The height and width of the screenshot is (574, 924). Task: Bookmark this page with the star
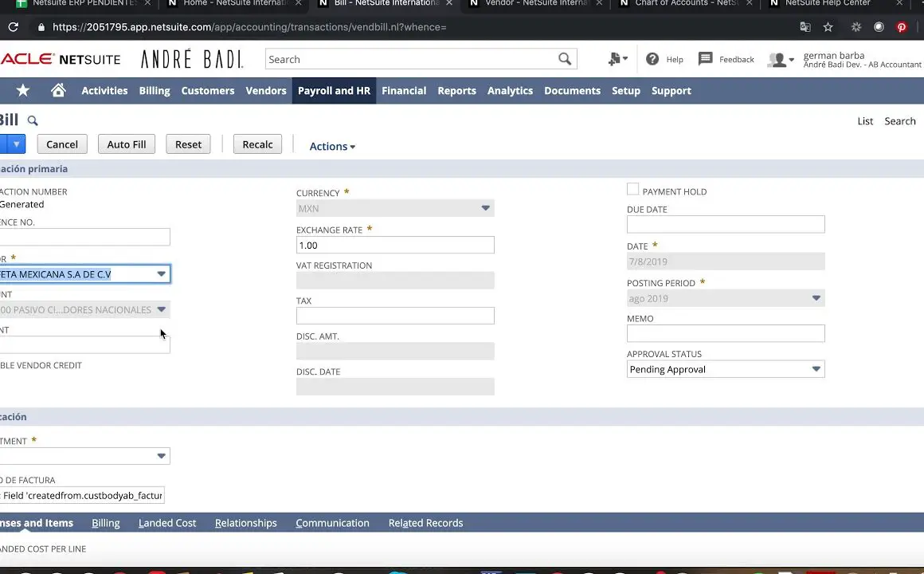[828, 27]
